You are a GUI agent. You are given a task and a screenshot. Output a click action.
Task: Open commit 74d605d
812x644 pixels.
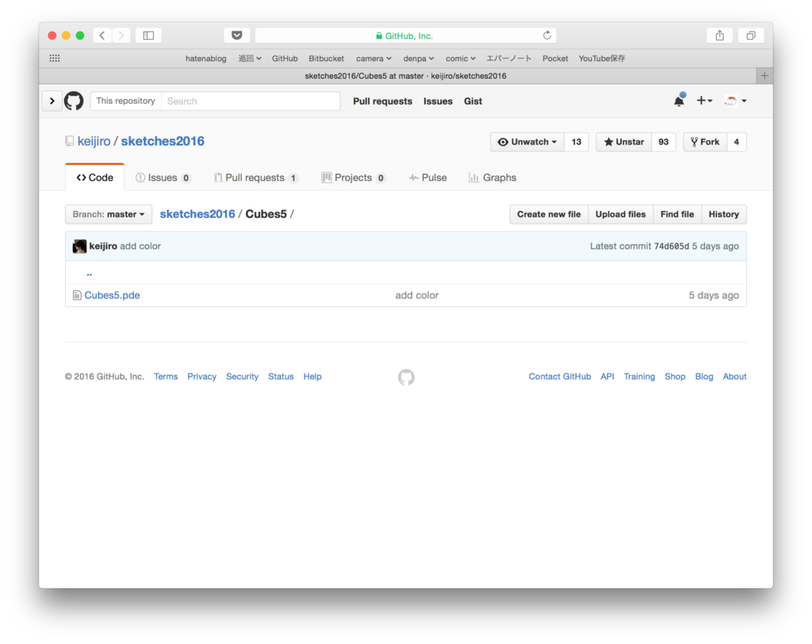coord(671,246)
